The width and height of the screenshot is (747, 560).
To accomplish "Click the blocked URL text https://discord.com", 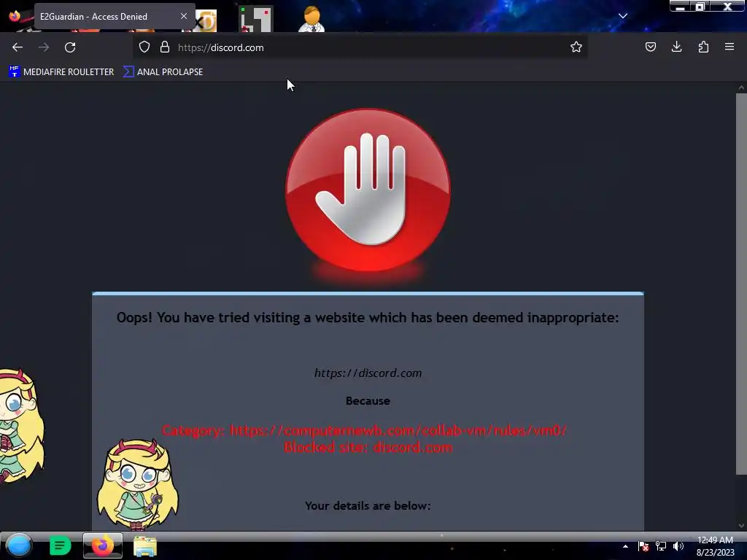I will point(368,373).
